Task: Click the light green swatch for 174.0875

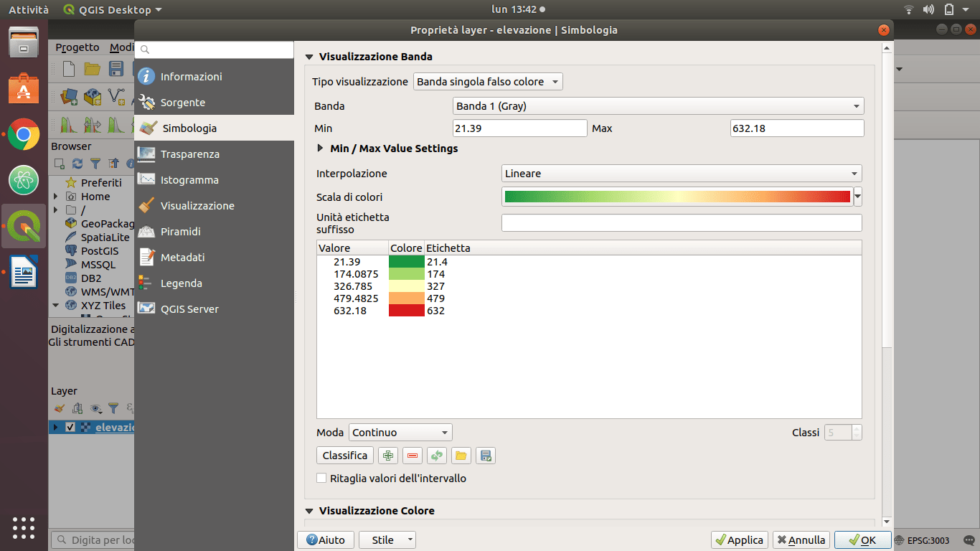Action: [407, 274]
